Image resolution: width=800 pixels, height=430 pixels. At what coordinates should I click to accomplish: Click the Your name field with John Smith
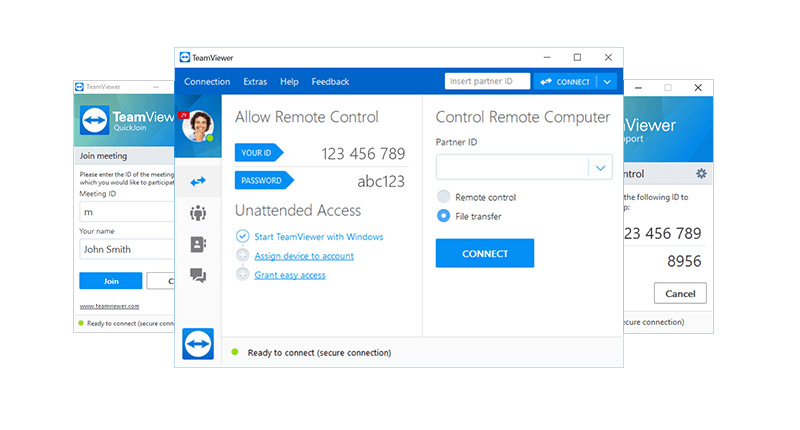(127, 249)
